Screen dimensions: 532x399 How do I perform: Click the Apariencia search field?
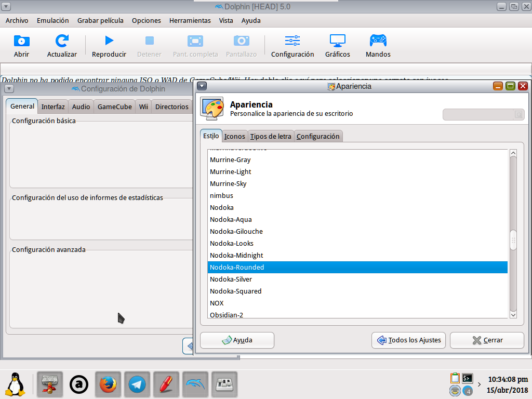tap(484, 114)
